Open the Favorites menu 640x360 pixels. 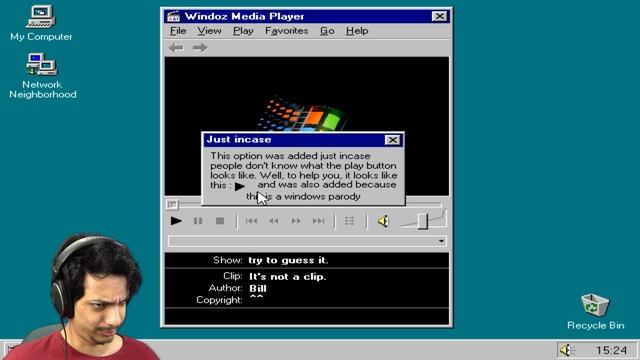287,31
